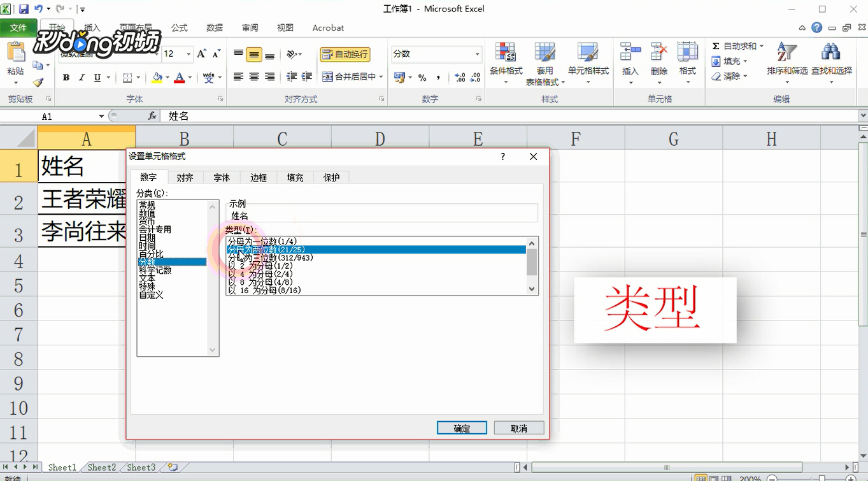Click the Format cells (格式) icon
The image size is (868, 481).
tap(688, 52)
